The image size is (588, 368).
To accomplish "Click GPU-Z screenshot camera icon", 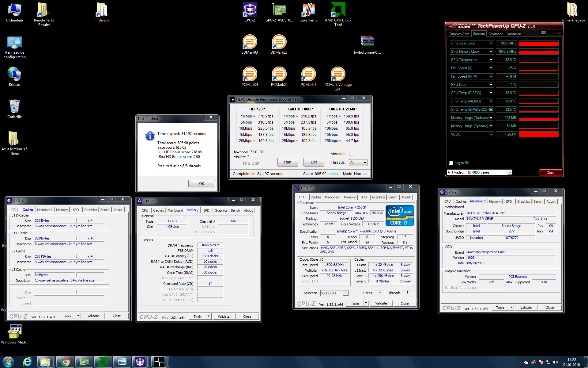I will (x=543, y=32).
